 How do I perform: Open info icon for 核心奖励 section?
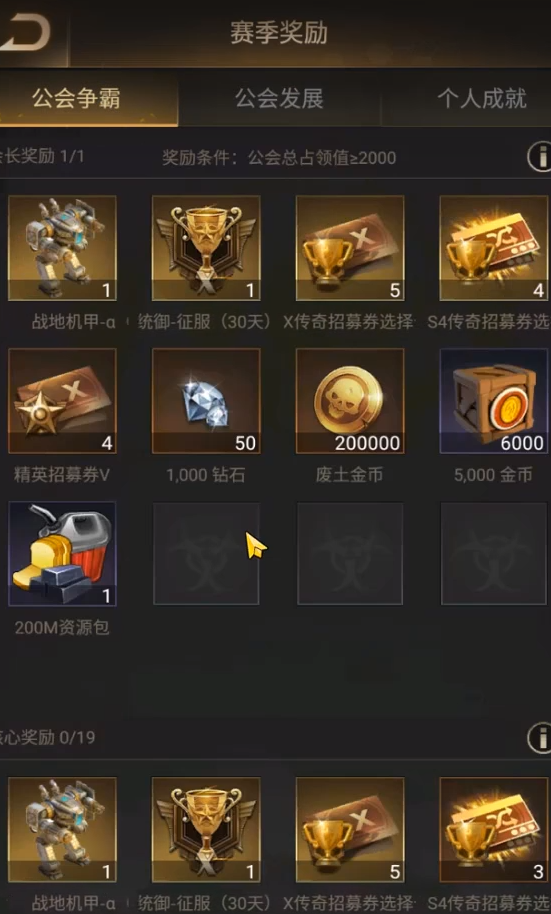pos(541,737)
